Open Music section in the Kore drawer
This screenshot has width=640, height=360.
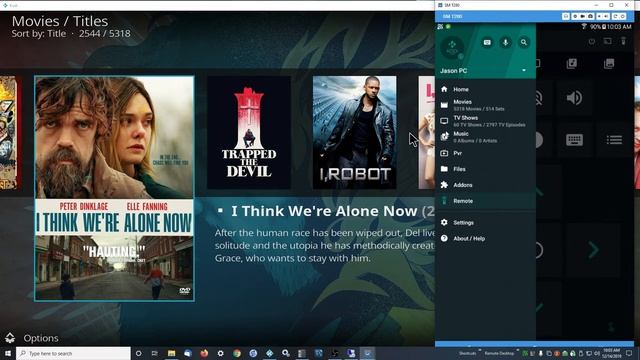[485, 137]
